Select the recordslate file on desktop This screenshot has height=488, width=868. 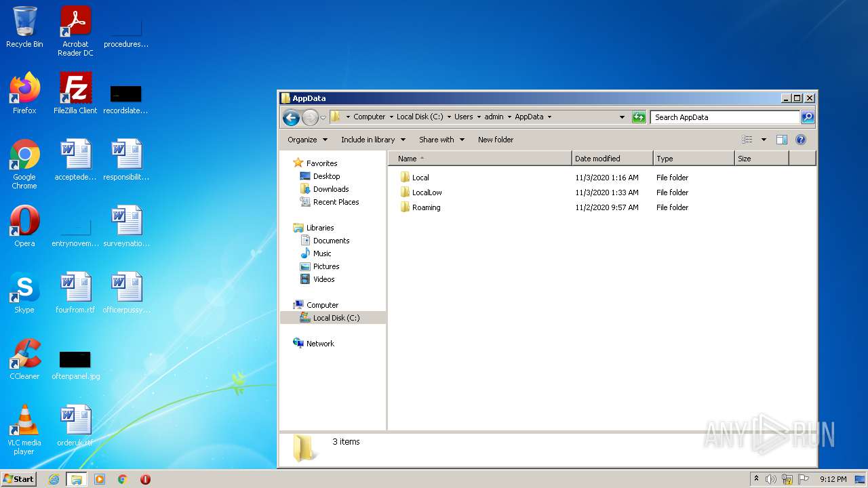126,98
